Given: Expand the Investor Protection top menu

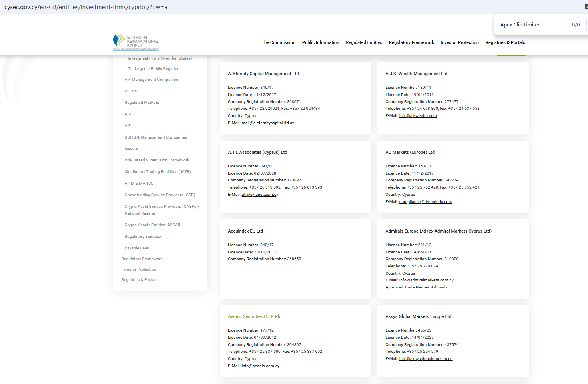Looking at the screenshot, I should click(x=459, y=42).
